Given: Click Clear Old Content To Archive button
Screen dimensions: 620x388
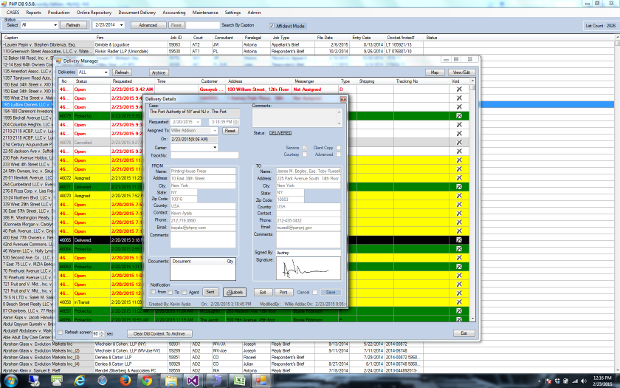Looking at the screenshot, I should [160, 333].
